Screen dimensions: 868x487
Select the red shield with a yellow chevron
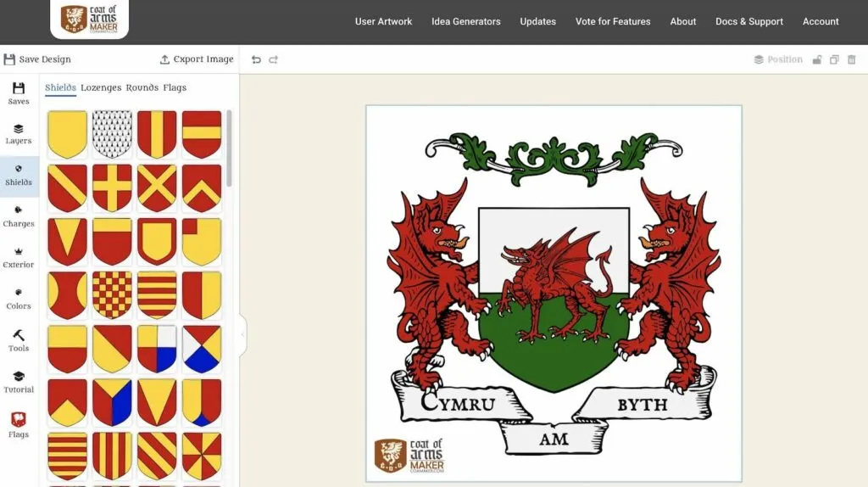202,188
